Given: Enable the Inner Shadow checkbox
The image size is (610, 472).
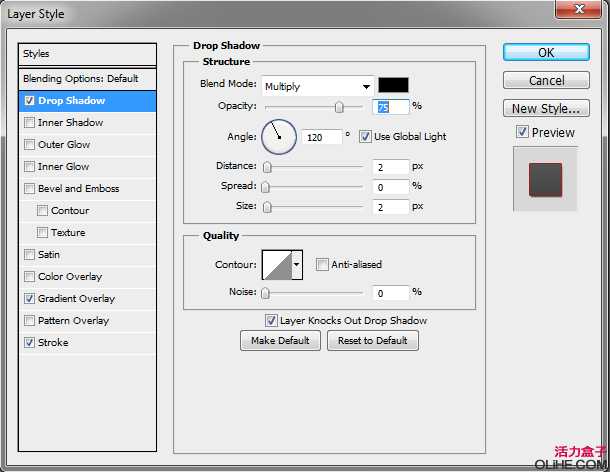Looking at the screenshot, I should [x=29, y=123].
